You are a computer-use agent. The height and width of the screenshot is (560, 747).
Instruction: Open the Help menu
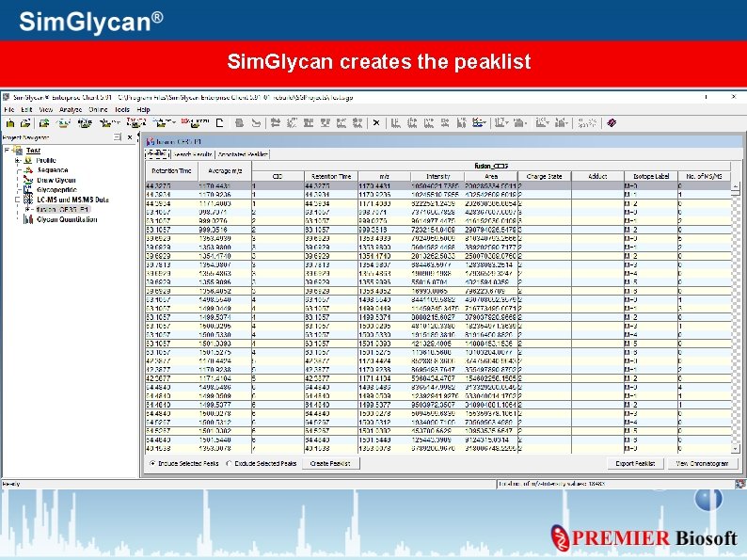143,109
